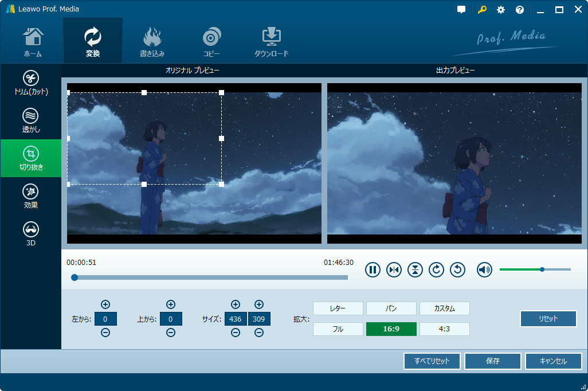588x391 pixels.
Task: Click the 保存 save button
Action: pos(492,361)
